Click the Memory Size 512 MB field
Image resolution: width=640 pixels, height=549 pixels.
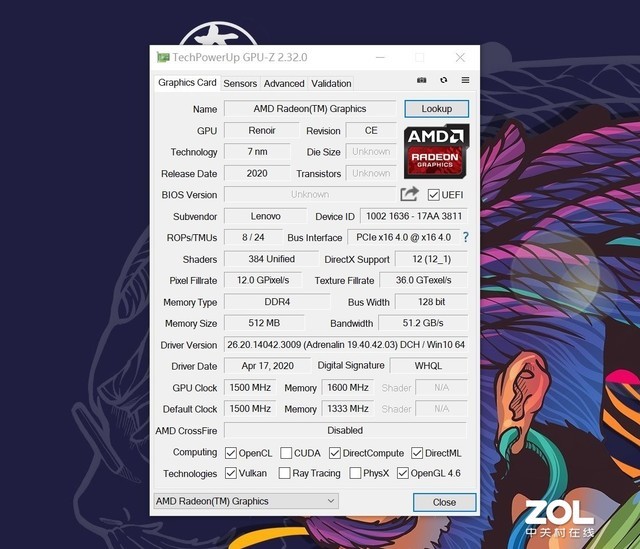click(x=264, y=323)
